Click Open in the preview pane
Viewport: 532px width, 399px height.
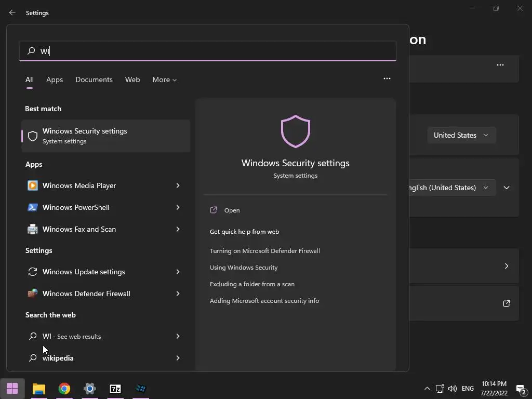coord(232,210)
